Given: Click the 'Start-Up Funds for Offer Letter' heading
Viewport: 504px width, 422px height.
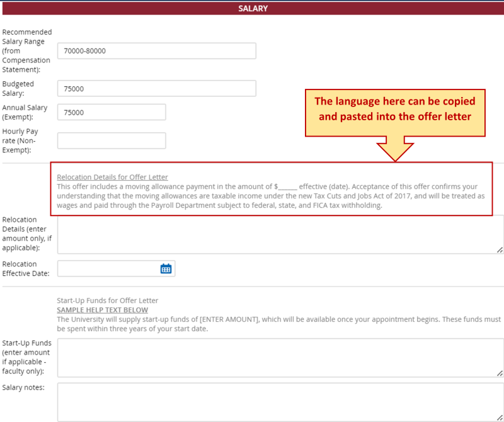Looking at the screenshot, I should coord(107,300).
